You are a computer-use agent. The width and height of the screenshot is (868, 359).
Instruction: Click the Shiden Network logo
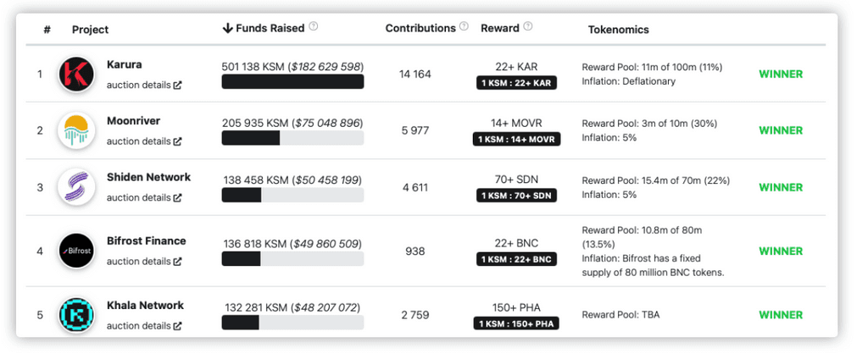pos(76,187)
